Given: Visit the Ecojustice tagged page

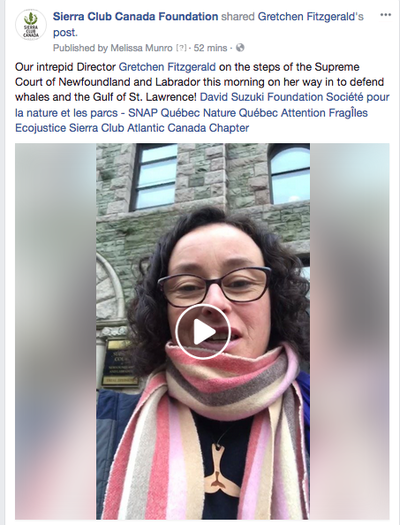Looking at the screenshot, I should [x=41, y=128].
